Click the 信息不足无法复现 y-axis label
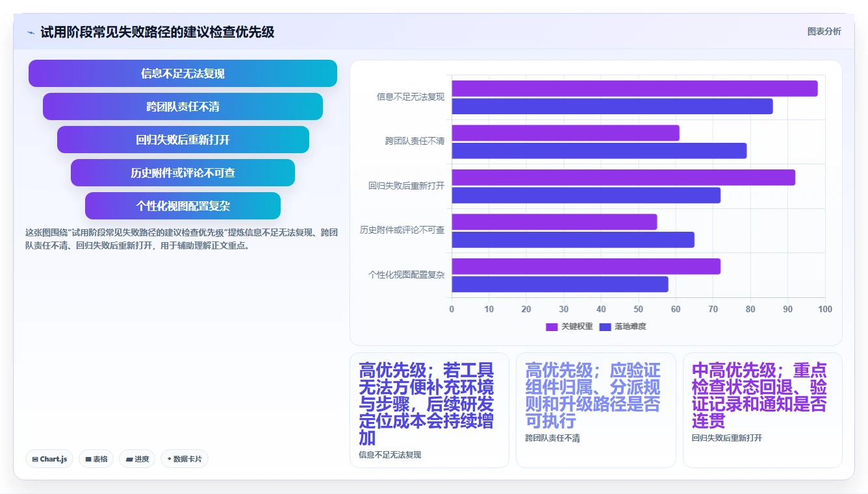Screen dimensions: 868x494 (411, 97)
